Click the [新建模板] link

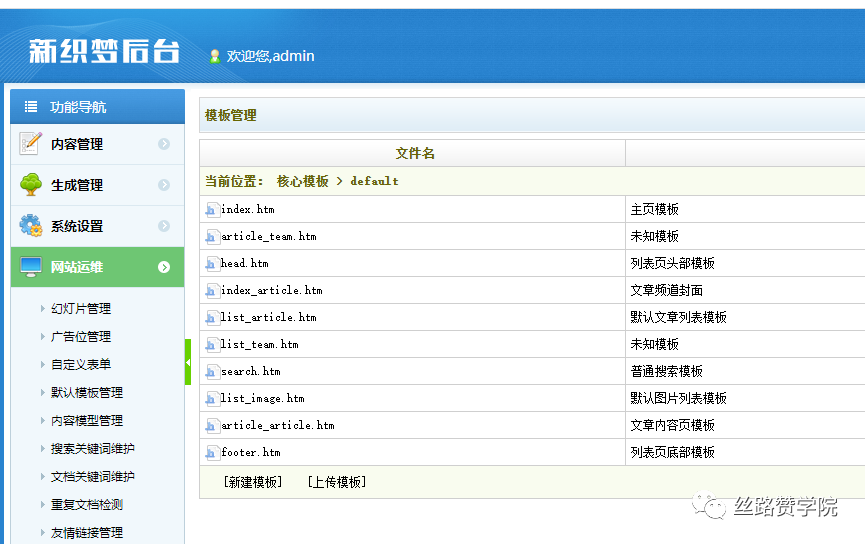click(x=253, y=482)
